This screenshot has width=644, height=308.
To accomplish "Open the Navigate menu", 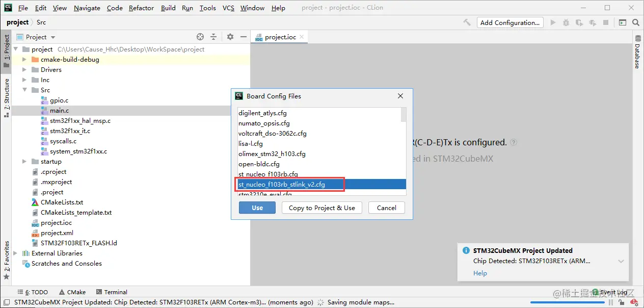I will [x=87, y=8].
